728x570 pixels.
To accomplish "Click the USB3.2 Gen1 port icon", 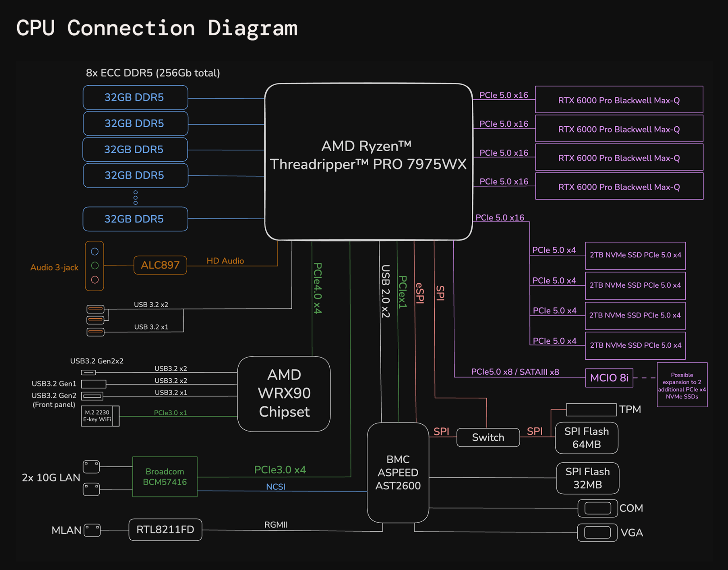I will 93,384.
